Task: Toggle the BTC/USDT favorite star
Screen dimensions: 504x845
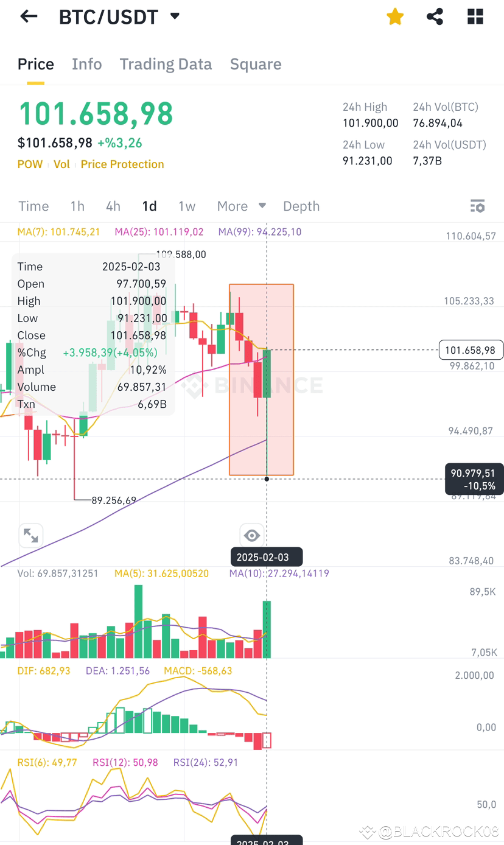Action: tap(394, 16)
